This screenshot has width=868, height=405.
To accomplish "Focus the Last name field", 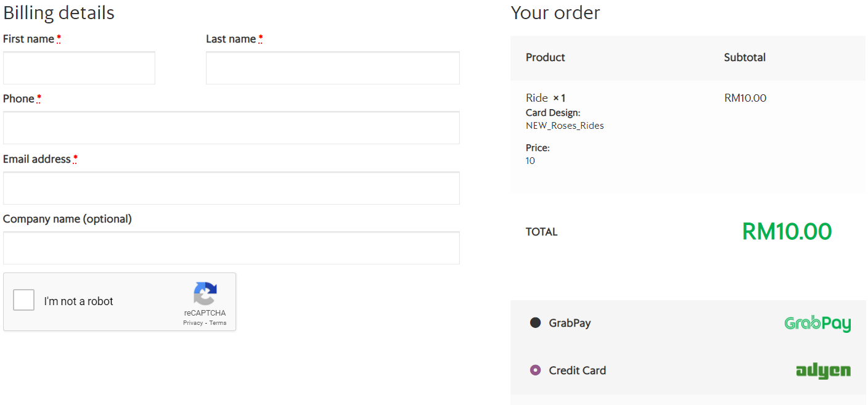I will pos(332,68).
